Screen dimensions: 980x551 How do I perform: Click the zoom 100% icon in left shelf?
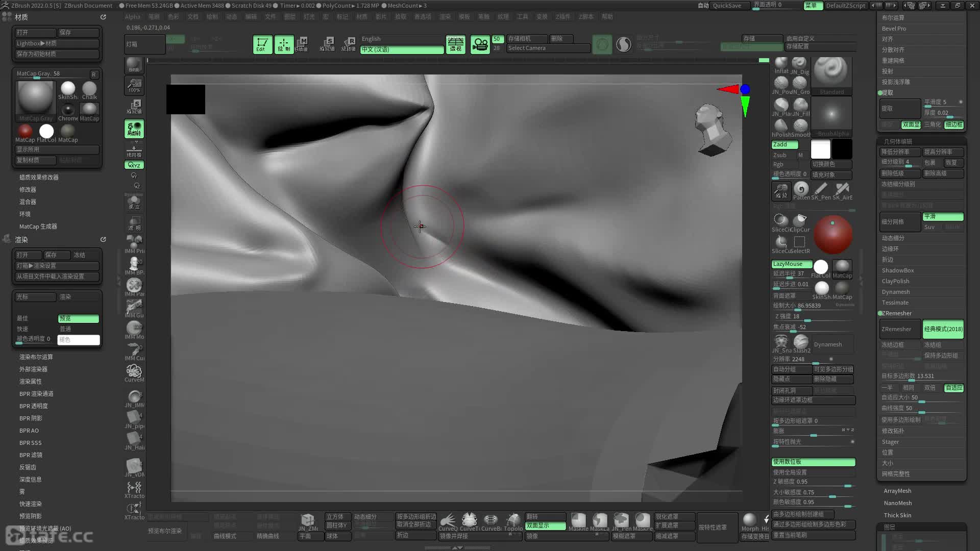[134, 85]
